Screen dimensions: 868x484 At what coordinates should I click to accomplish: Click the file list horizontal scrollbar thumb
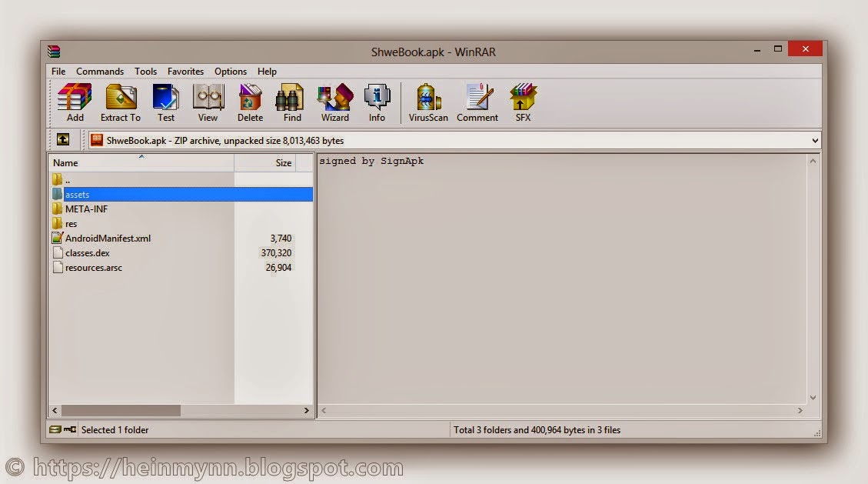pos(121,410)
